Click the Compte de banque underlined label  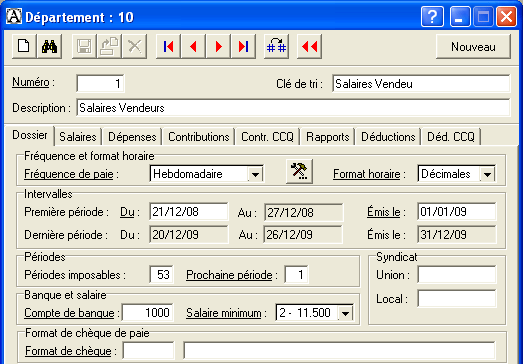click(69, 313)
